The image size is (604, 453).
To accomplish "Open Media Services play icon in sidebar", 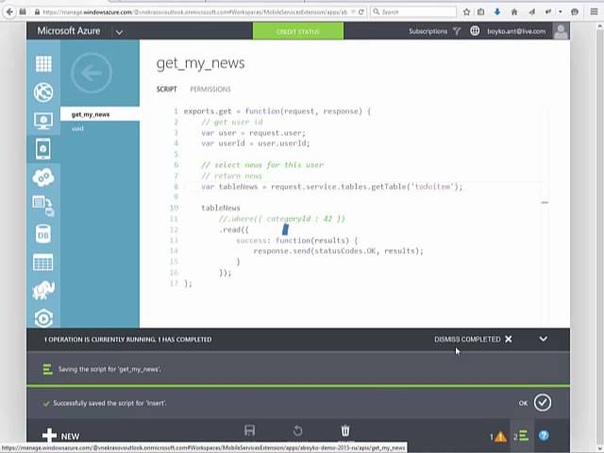I will tap(44, 318).
